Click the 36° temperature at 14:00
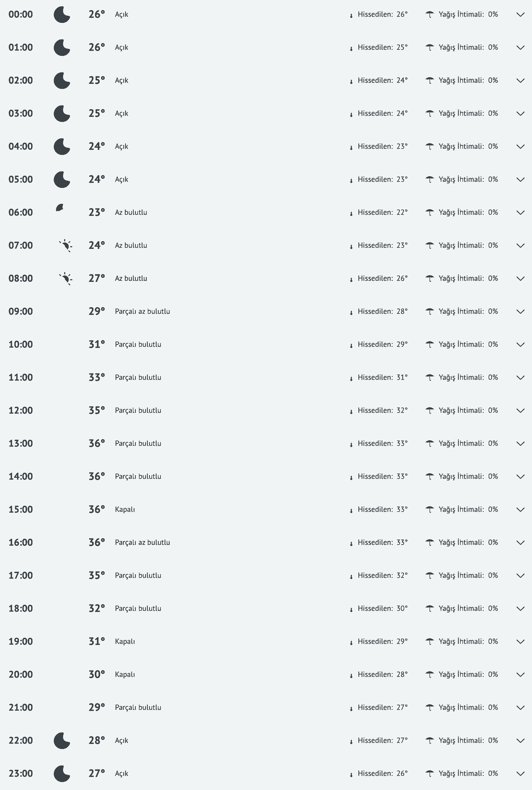This screenshot has width=532, height=790. (x=97, y=476)
